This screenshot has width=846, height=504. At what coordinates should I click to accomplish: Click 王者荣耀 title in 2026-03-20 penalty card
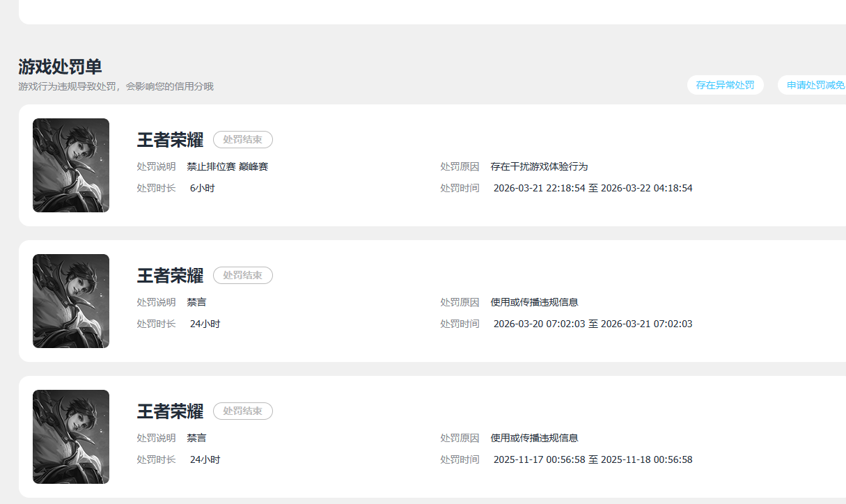tap(170, 275)
